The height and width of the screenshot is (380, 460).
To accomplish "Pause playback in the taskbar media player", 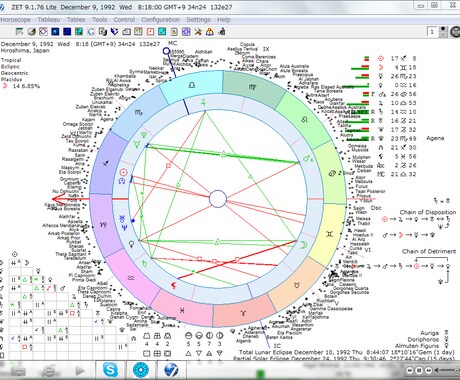I will coord(419,370).
